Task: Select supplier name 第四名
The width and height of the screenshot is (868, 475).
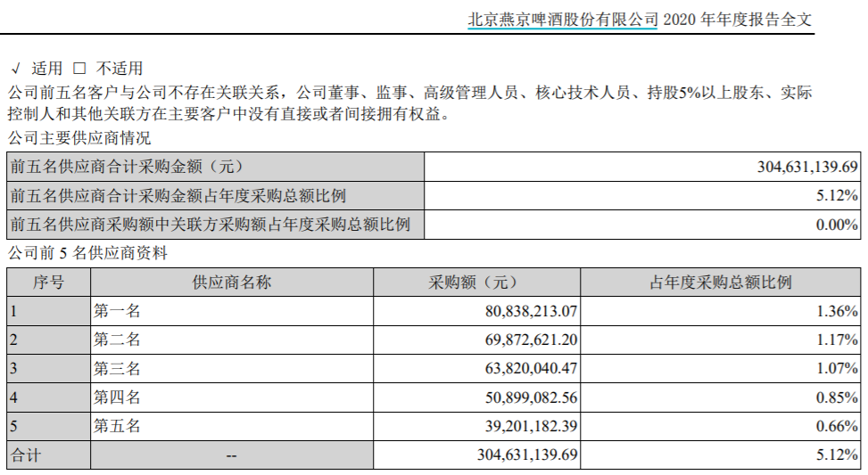Action: click(x=117, y=397)
